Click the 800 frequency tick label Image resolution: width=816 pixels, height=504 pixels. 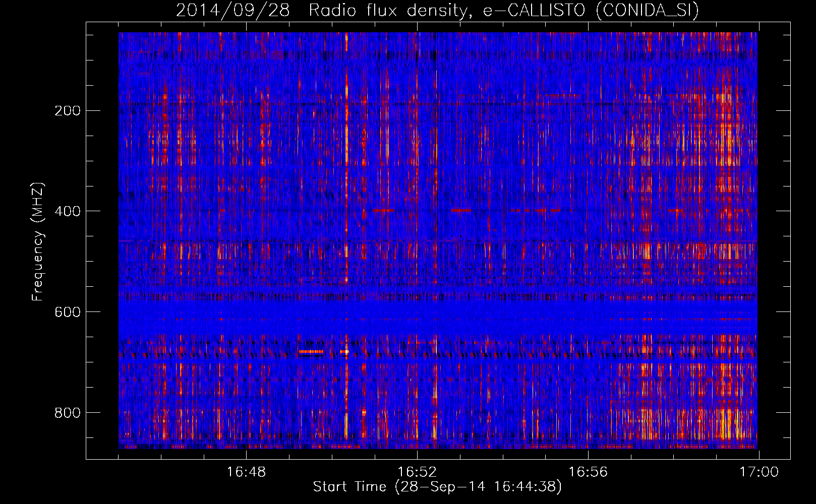tap(68, 413)
